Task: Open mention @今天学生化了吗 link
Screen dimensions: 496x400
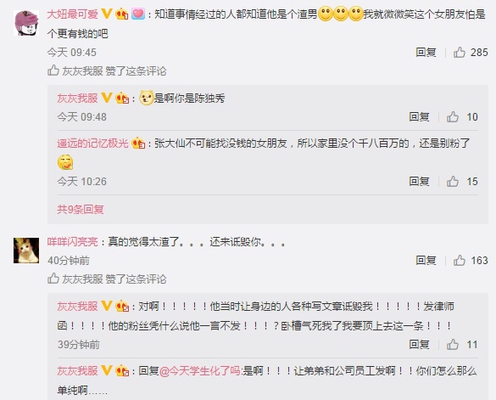Action: pyautogui.click(x=200, y=371)
